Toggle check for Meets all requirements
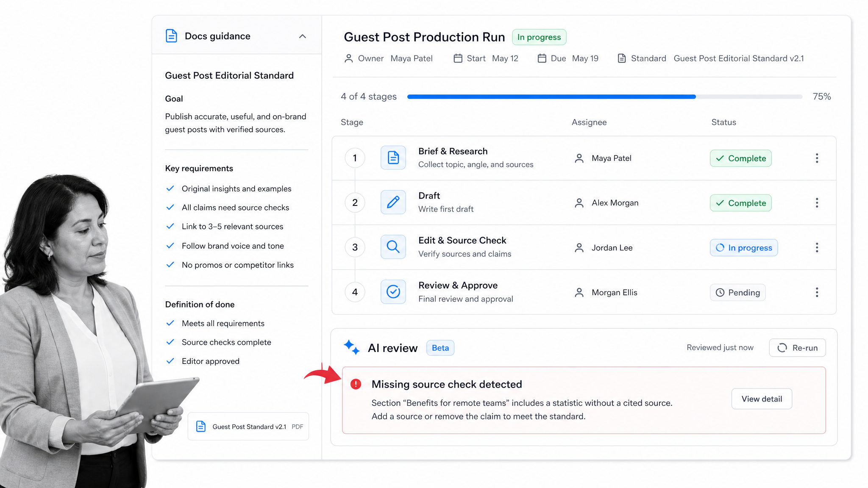868x488 pixels. [170, 323]
